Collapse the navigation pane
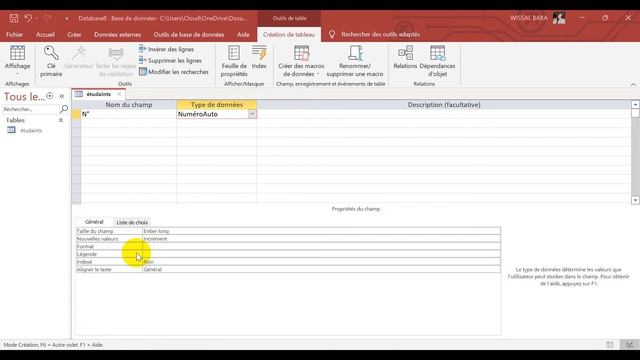 62,96
